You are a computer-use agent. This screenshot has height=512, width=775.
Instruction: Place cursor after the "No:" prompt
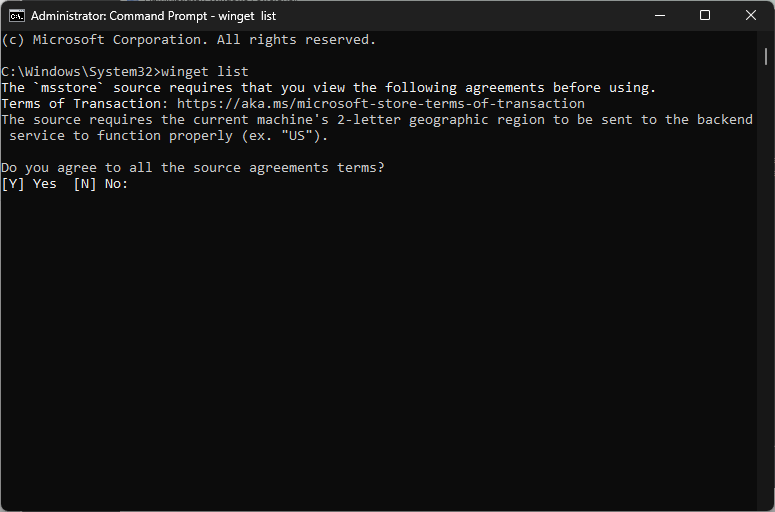[x=133, y=184]
